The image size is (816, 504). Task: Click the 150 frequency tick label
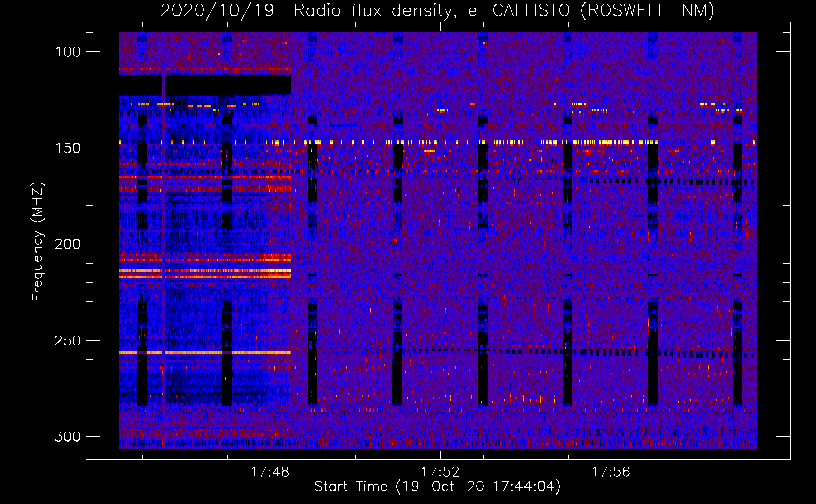69,148
